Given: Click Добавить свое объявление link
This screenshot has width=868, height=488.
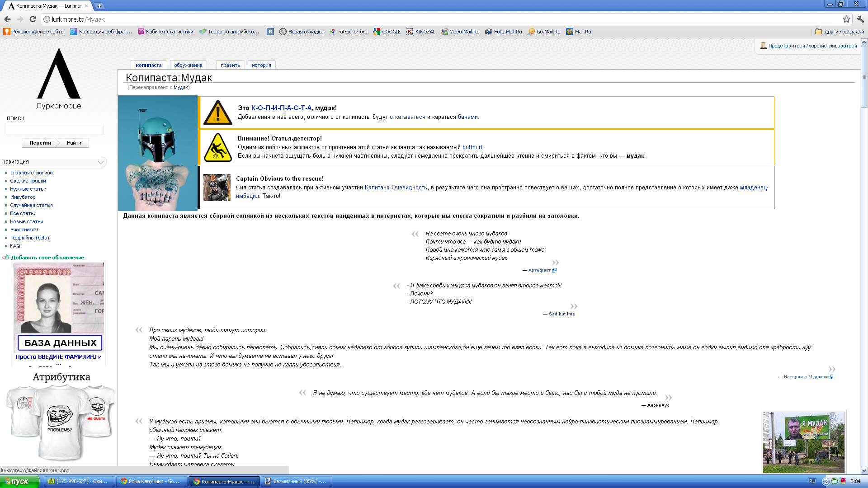Looking at the screenshot, I should [x=48, y=258].
